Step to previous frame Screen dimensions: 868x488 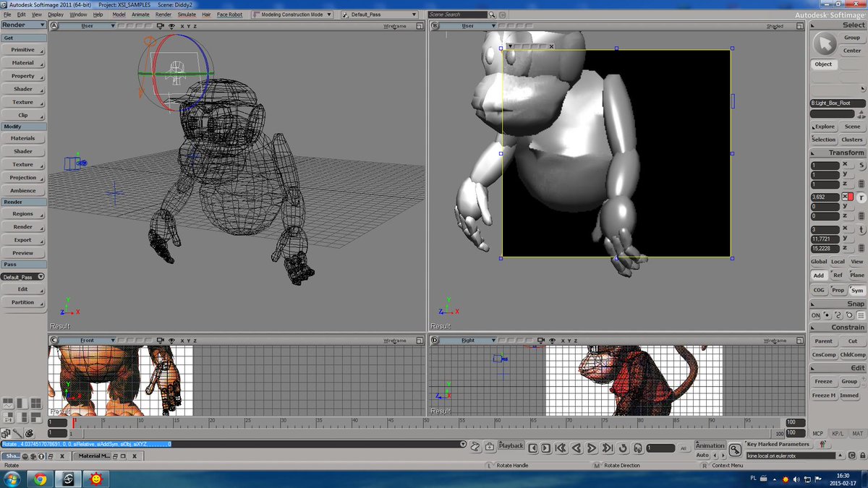pos(532,448)
